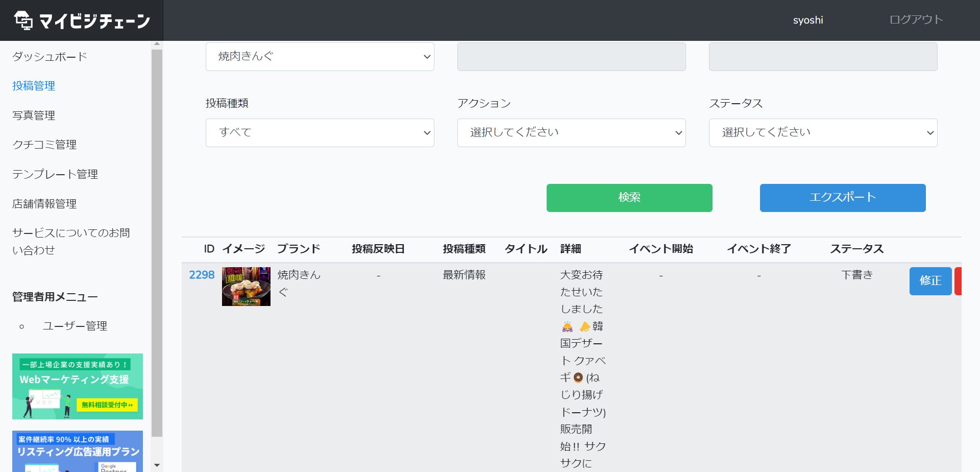Go to ダッシュボード in sidebar
980x472 pixels.
click(x=50, y=56)
